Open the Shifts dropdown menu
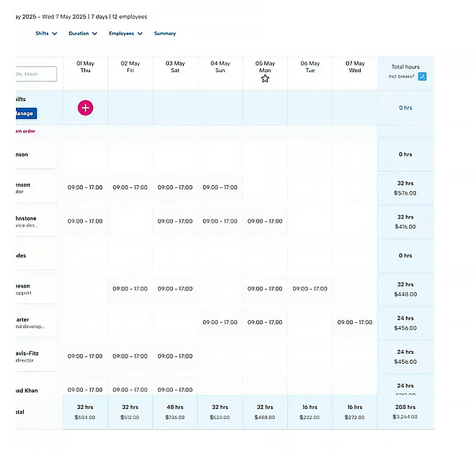Viewport: 476px width, 450px height. click(x=46, y=34)
